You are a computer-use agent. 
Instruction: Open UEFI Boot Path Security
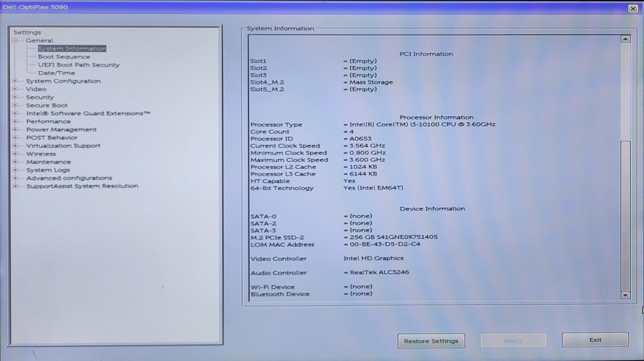tap(78, 65)
